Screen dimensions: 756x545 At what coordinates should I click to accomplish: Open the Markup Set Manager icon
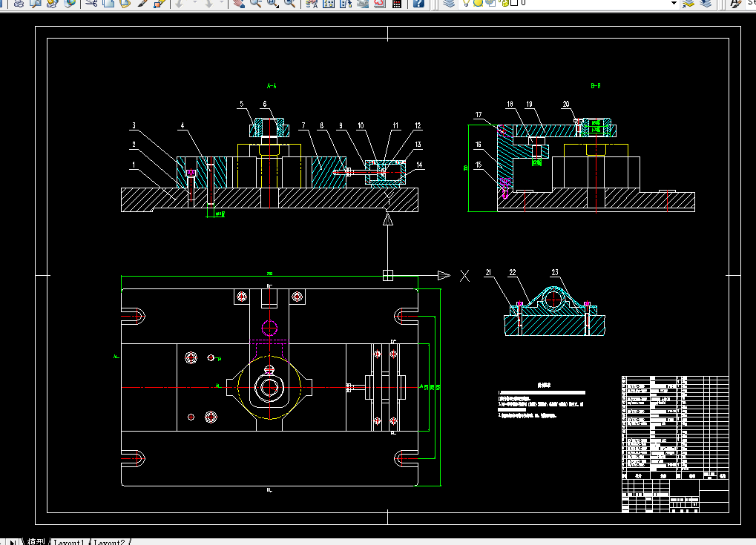[379, 3]
